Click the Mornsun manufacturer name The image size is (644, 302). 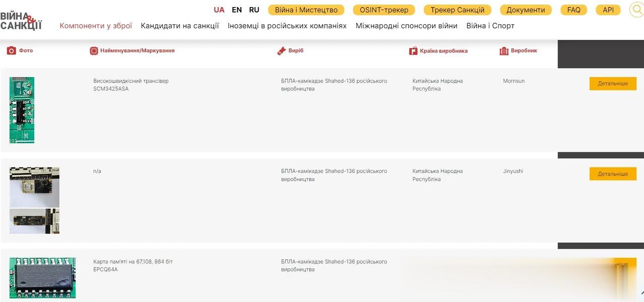513,81
